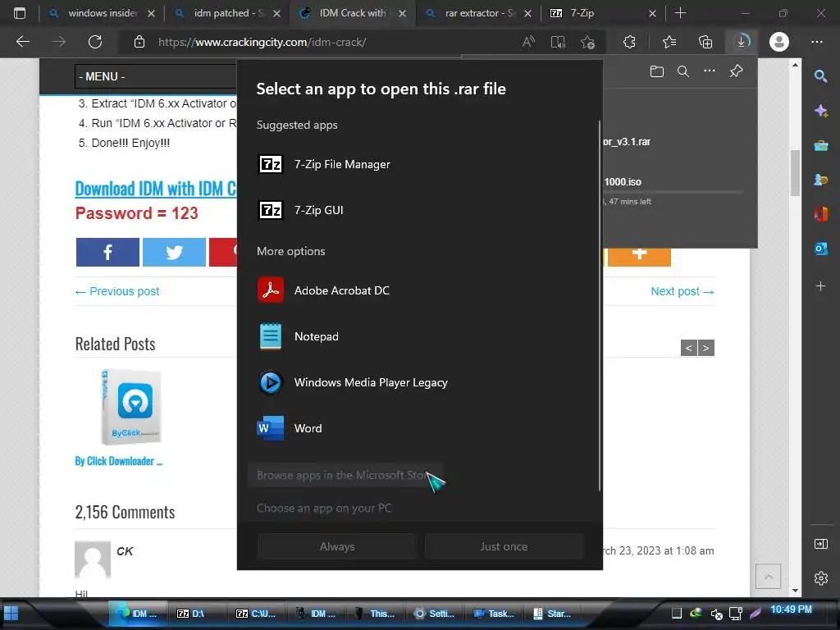Click the Just once button
840x630 pixels.
click(x=504, y=546)
